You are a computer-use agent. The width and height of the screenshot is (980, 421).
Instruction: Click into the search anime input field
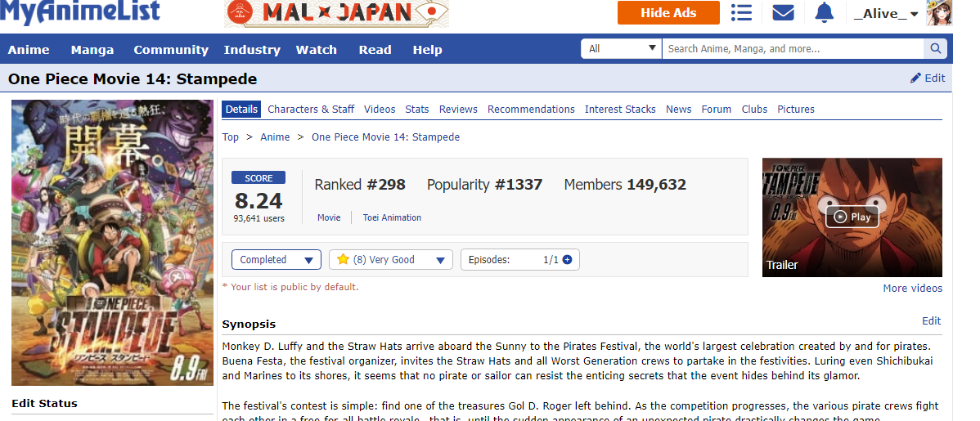click(792, 49)
